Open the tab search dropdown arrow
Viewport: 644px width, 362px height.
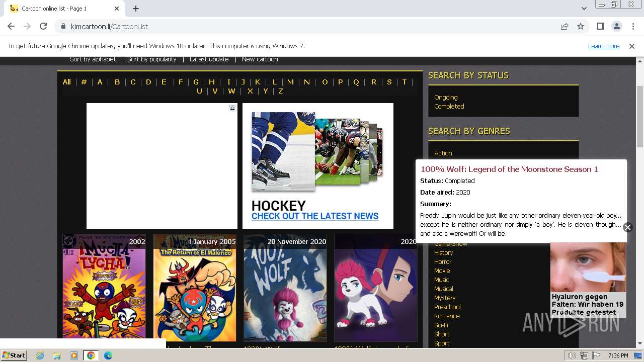(x=584, y=9)
